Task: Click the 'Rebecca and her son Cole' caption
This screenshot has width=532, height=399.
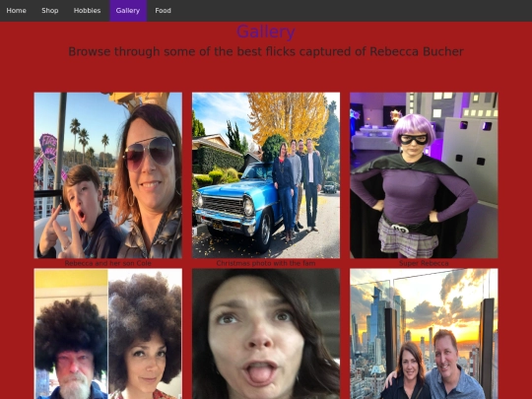Action: tap(108, 263)
